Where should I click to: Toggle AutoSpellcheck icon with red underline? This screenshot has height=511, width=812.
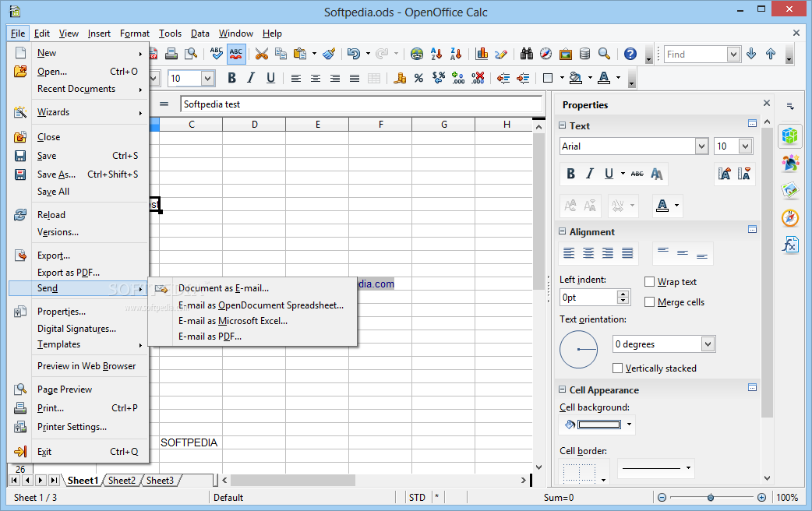coord(236,53)
